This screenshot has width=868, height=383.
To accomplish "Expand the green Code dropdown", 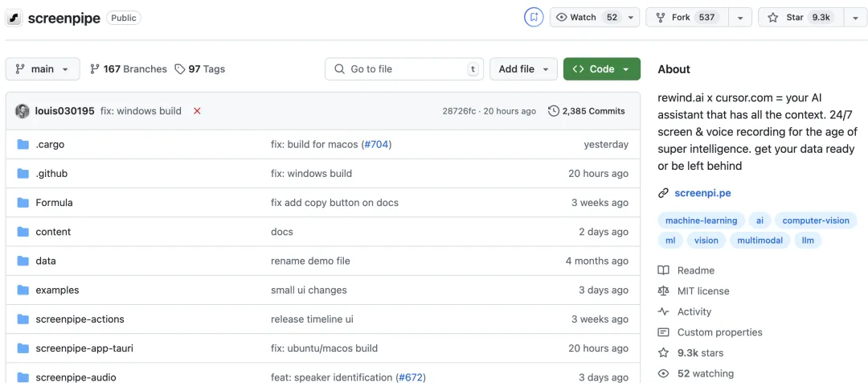I will click(x=602, y=68).
